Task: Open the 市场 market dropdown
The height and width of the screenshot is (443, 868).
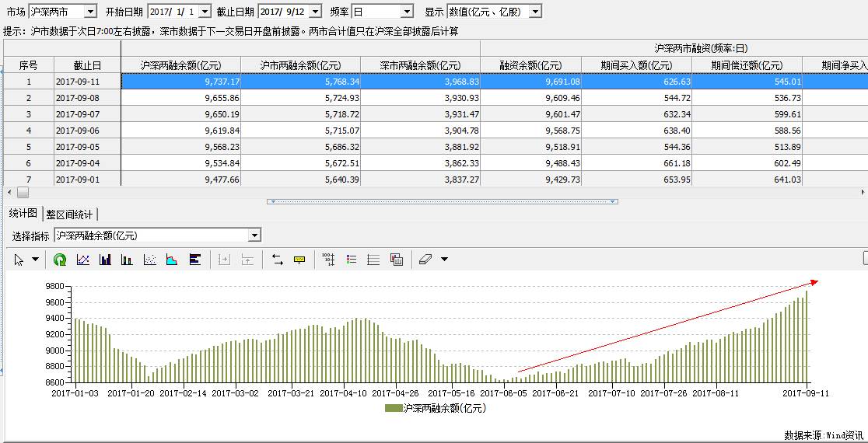Action: point(91,11)
